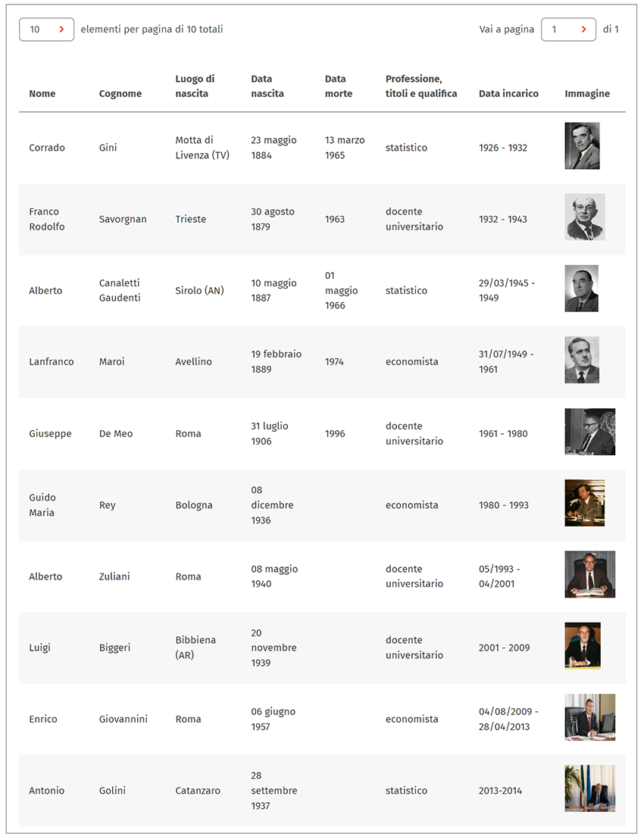Click the Professione, titoli e qualifica header
The image size is (644, 840).
[421, 86]
